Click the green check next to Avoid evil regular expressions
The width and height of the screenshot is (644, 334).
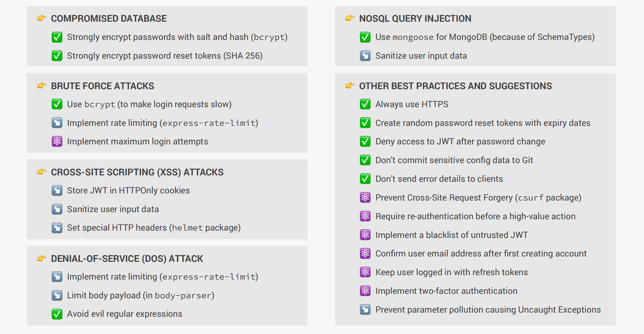pos(57,314)
